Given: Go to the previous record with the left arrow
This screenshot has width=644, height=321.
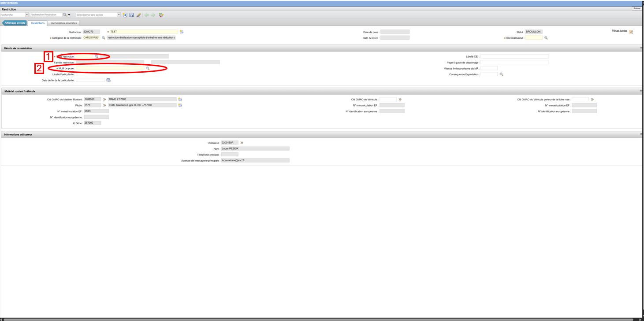Looking at the screenshot, I should point(146,15).
